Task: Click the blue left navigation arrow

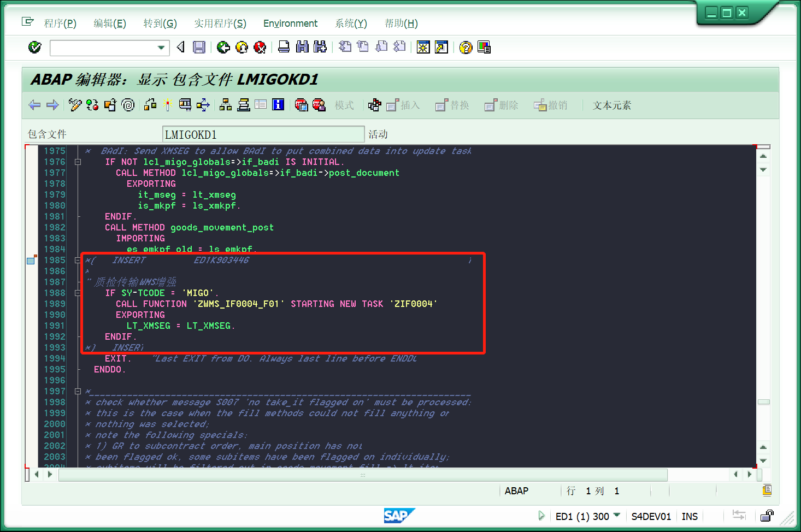Action: point(35,105)
